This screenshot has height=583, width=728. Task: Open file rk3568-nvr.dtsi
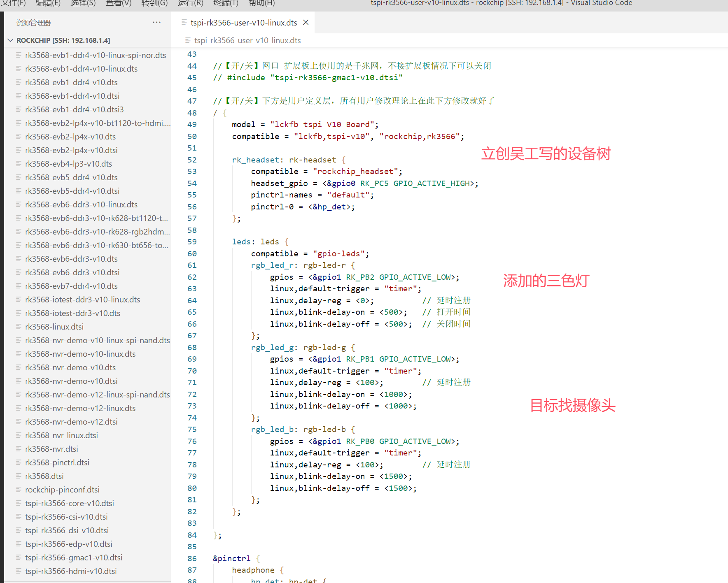pyautogui.click(x=51, y=449)
